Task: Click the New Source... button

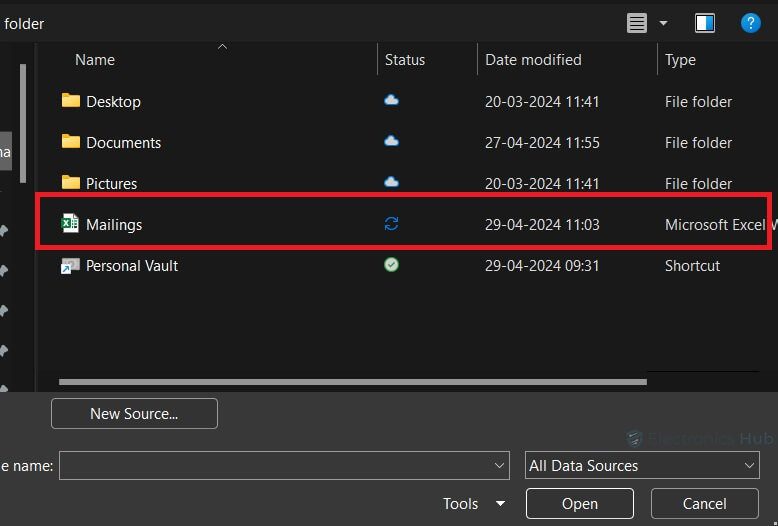Action: [134, 413]
